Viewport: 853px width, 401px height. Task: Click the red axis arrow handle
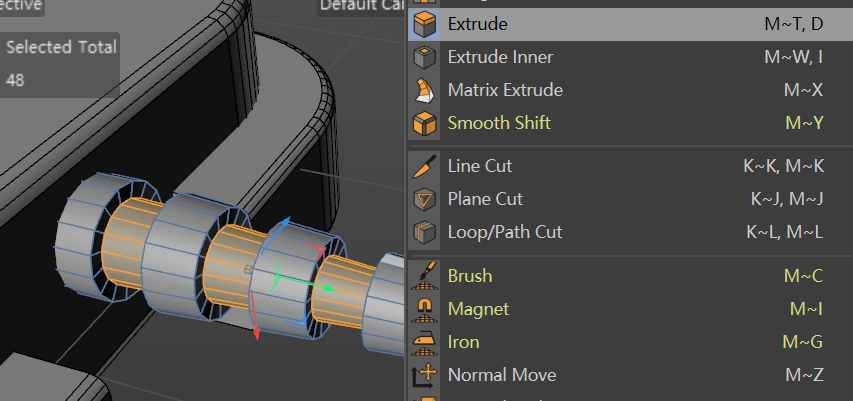(256, 334)
